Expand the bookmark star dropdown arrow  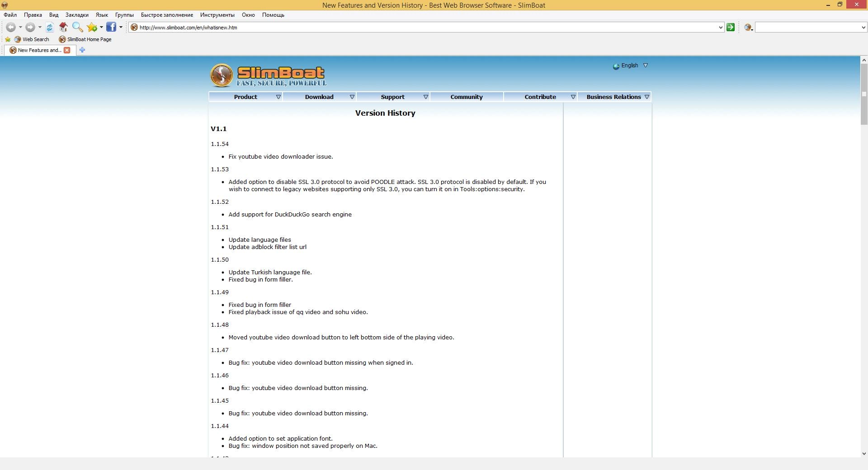101,27
